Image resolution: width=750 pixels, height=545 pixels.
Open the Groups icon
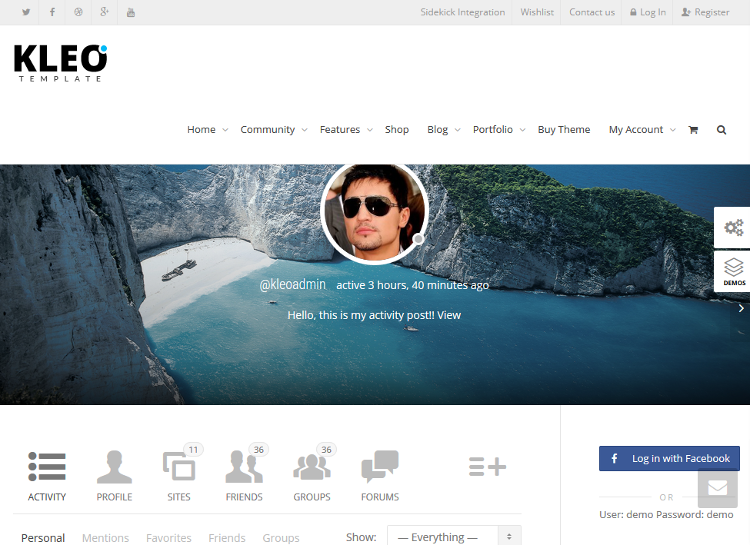[x=312, y=467]
